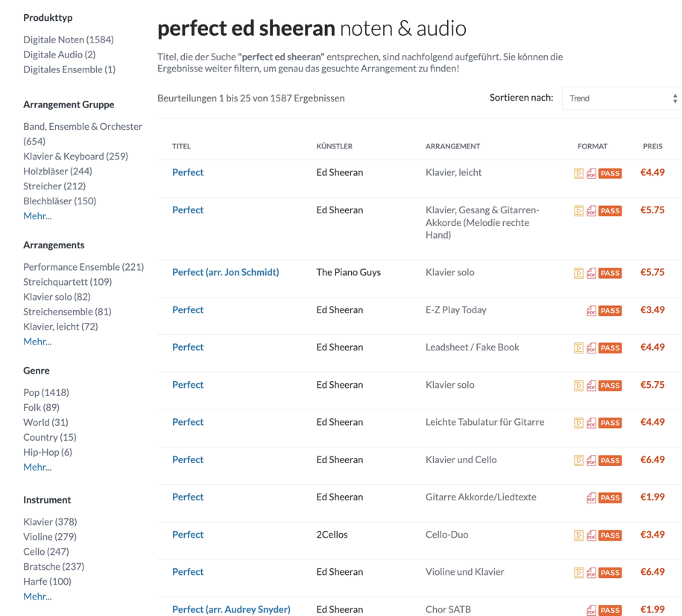Select the Streichquartett (109) arrangement filter
This screenshot has width=682, height=616.
pos(67,282)
